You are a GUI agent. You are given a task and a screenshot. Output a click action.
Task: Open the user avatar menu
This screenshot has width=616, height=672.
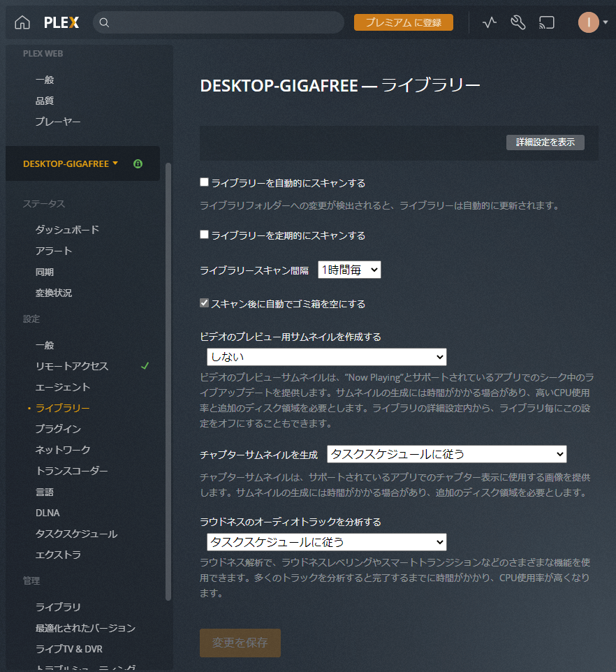click(x=589, y=22)
